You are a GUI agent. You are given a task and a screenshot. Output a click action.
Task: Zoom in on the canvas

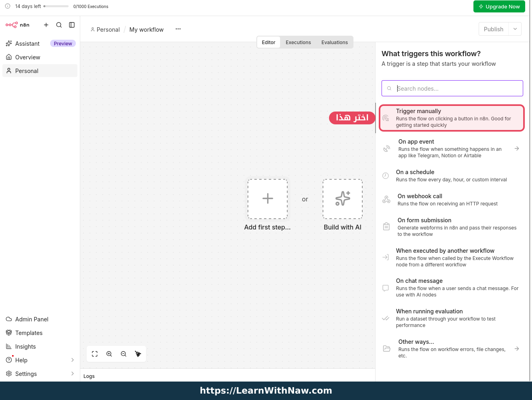(x=109, y=354)
